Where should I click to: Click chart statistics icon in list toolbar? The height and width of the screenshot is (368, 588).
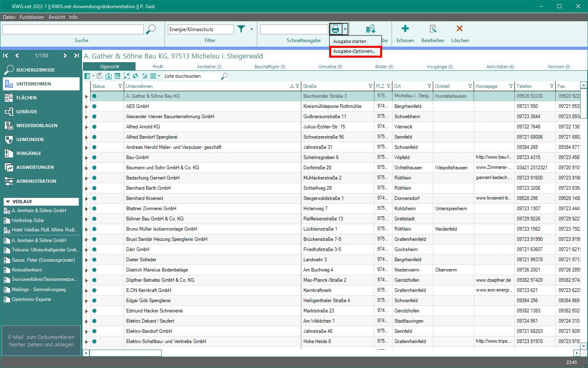pyautogui.click(x=145, y=76)
